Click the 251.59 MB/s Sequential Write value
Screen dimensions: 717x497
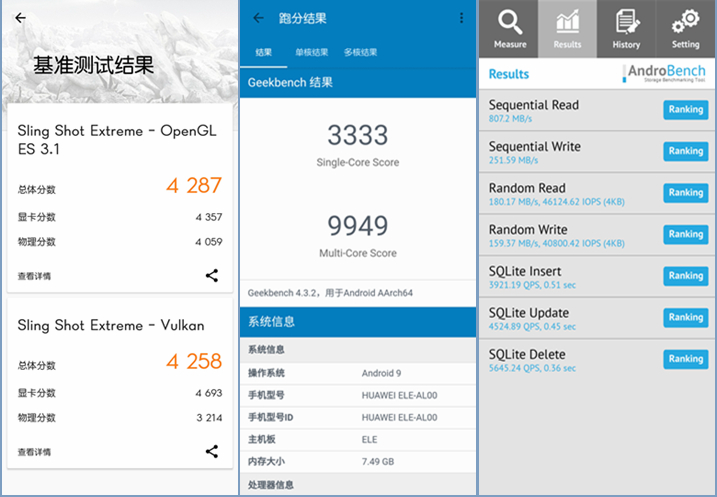point(513,160)
